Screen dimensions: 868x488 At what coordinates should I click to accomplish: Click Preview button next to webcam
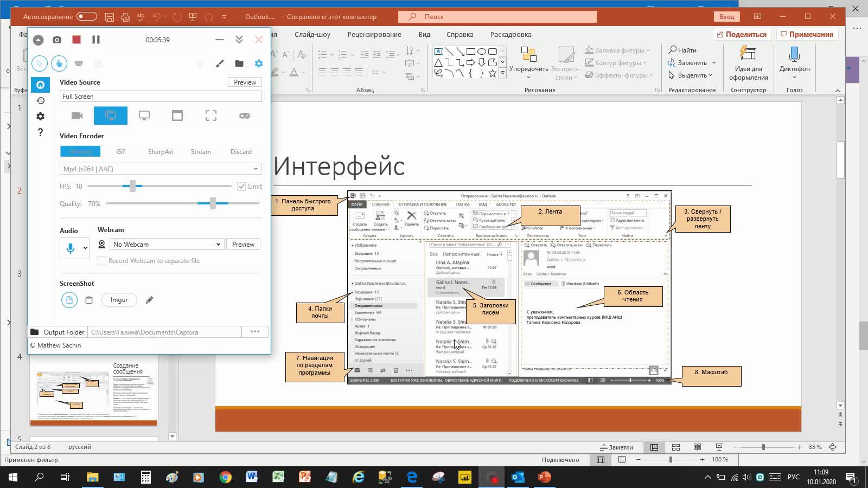point(243,245)
